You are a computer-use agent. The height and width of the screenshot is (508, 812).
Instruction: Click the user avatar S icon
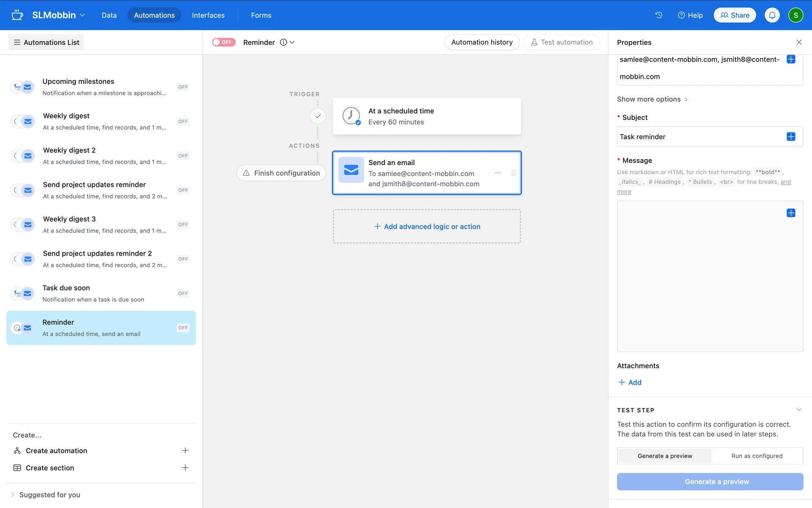(x=795, y=15)
